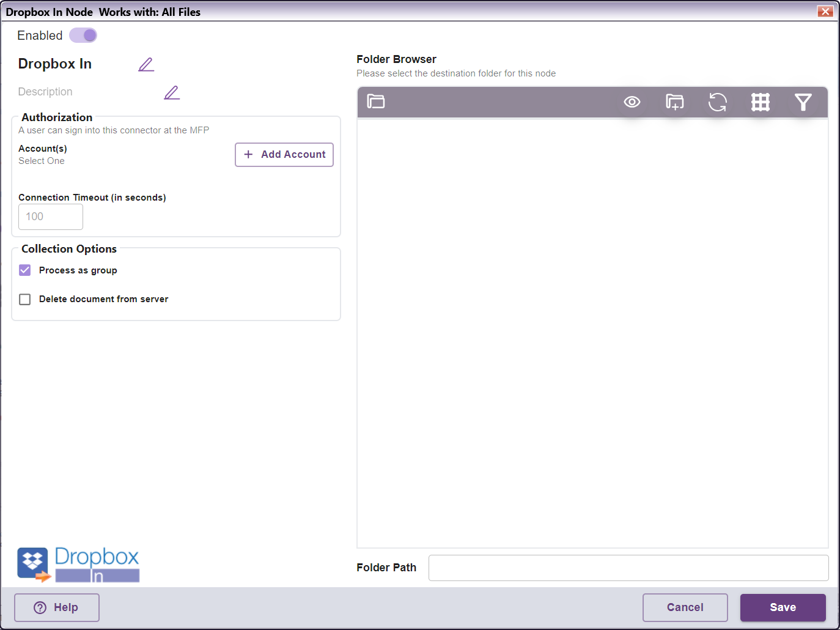Save the node configuration
This screenshot has width=840, height=630.
(783, 607)
